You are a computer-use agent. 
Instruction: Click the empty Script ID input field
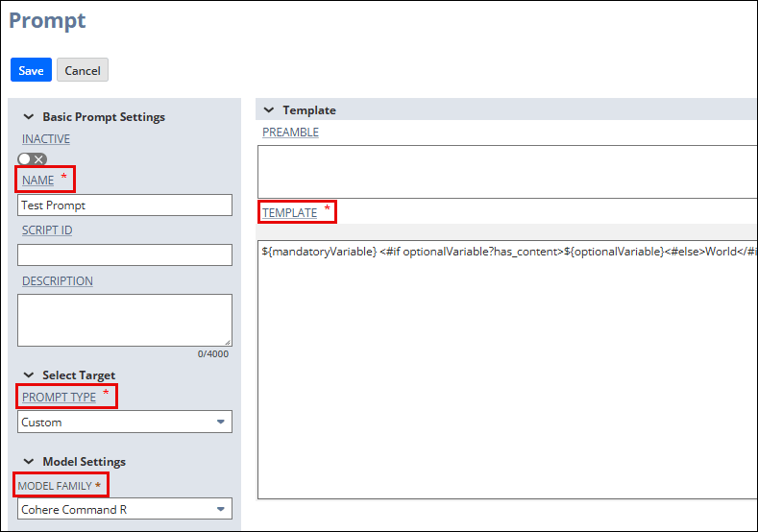coord(125,254)
